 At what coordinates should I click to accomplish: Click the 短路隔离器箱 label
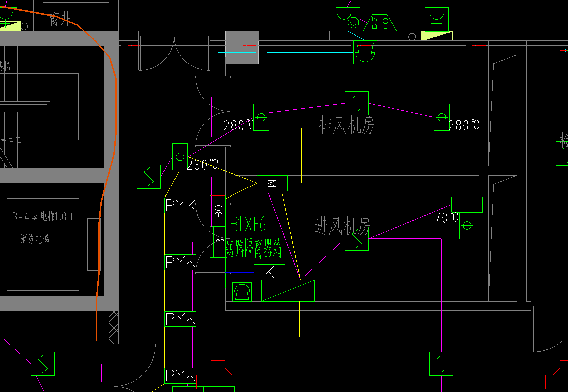(254, 249)
